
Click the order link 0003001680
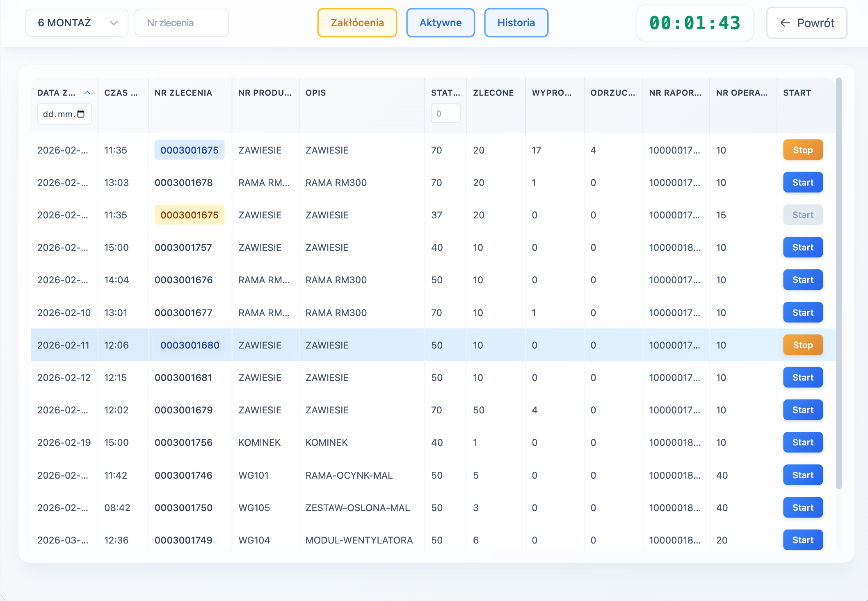pyautogui.click(x=190, y=345)
